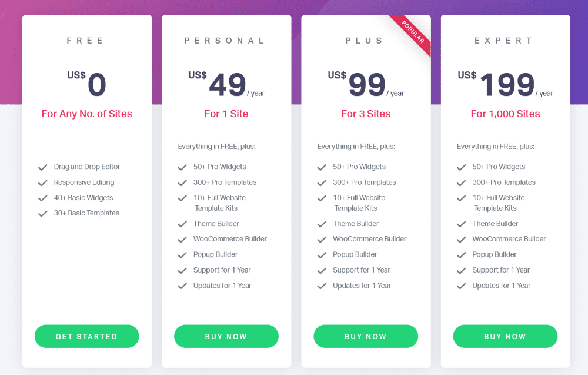Click Personal plan Theme Builder checkmark
This screenshot has width=588, height=375.
[x=182, y=224]
